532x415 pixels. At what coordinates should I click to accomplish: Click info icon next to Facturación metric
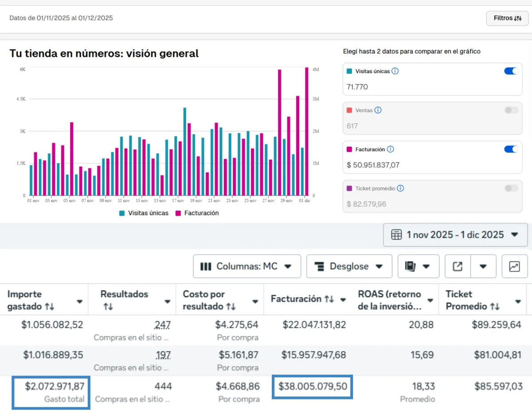tap(391, 149)
